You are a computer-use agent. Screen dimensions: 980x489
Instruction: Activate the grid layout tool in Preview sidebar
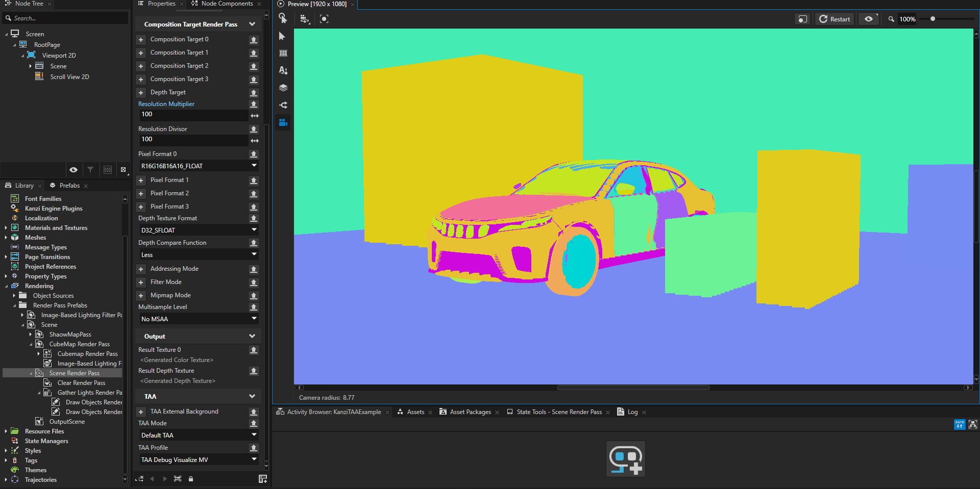(283, 53)
